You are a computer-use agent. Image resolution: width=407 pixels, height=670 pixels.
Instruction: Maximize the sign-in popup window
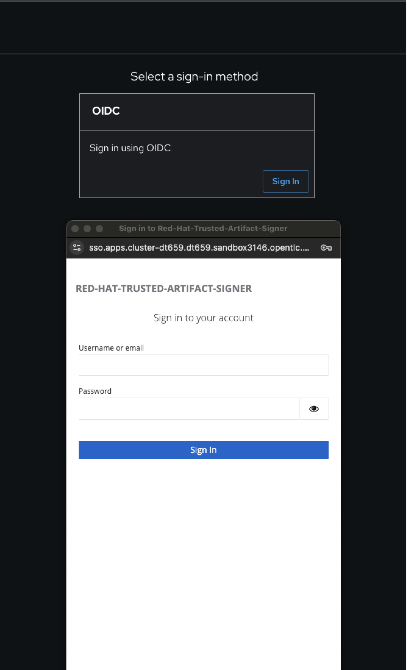(100, 229)
